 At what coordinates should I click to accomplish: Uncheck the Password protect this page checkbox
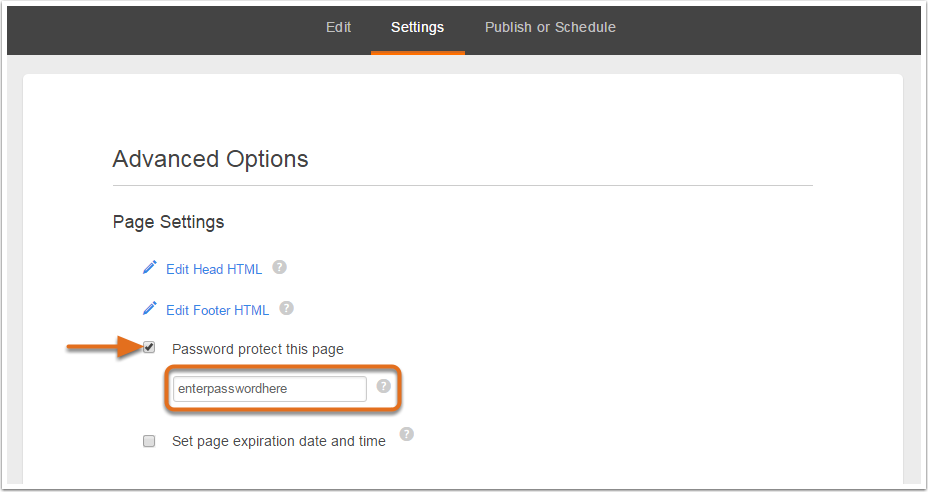pyautogui.click(x=149, y=348)
